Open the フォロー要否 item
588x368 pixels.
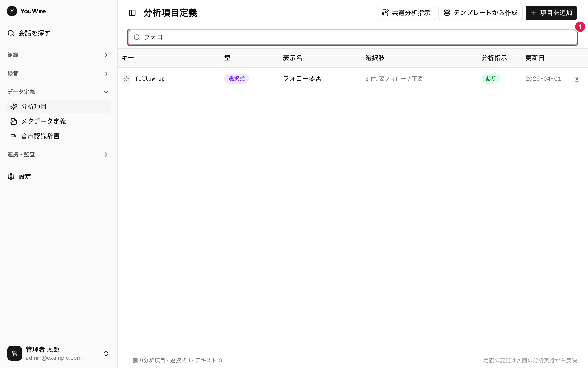[x=302, y=79]
